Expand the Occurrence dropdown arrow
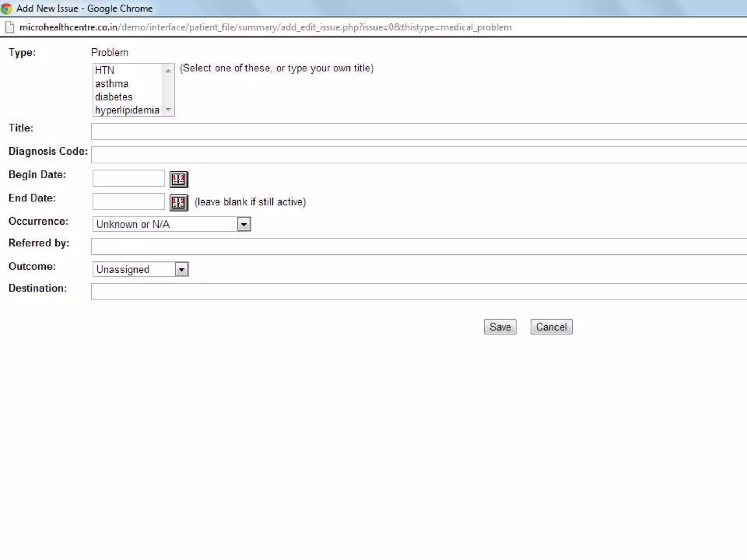 pyautogui.click(x=244, y=224)
